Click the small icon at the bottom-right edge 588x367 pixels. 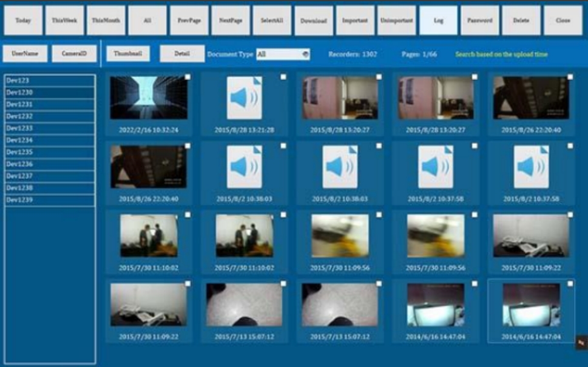coord(581,343)
